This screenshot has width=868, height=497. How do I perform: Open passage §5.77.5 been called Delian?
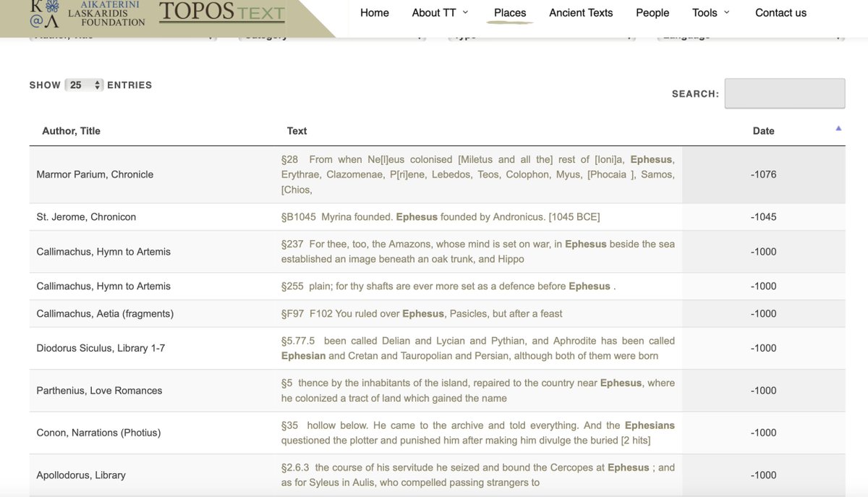tap(477, 348)
